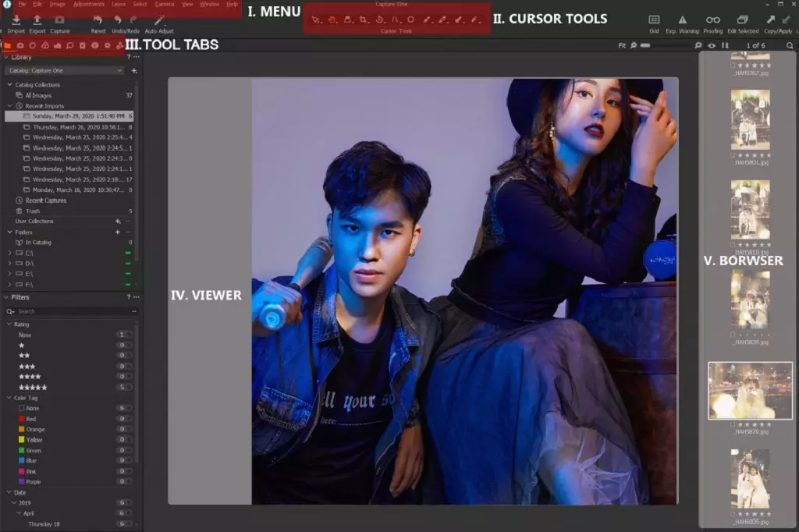Screen dimensions: 799x532
Task: Collapse the Folders group
Action: click(x=9, y=232)
